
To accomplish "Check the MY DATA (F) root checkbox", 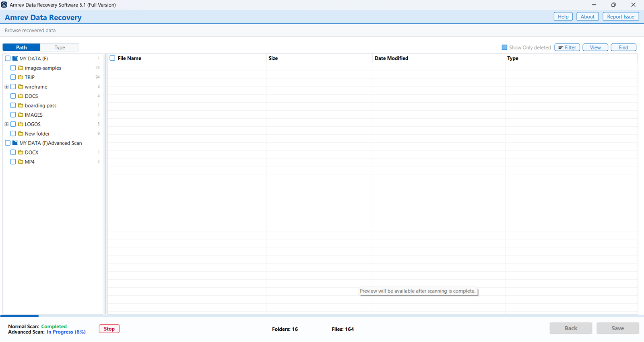I will (8, 59).
